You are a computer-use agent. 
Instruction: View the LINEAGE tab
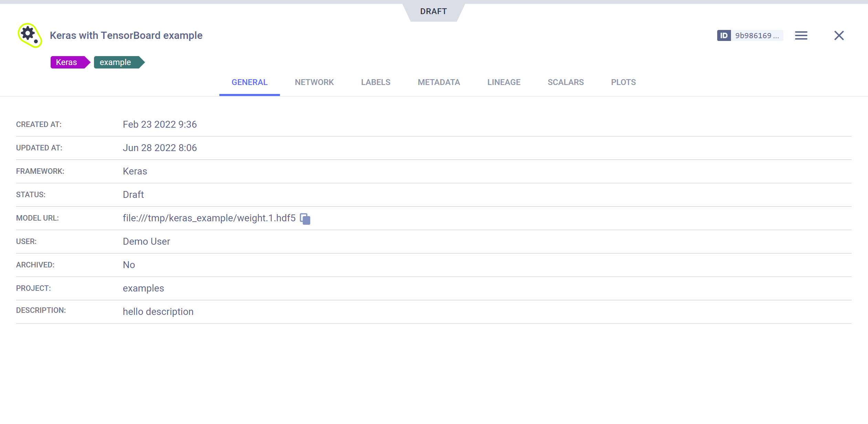[504, 82]
